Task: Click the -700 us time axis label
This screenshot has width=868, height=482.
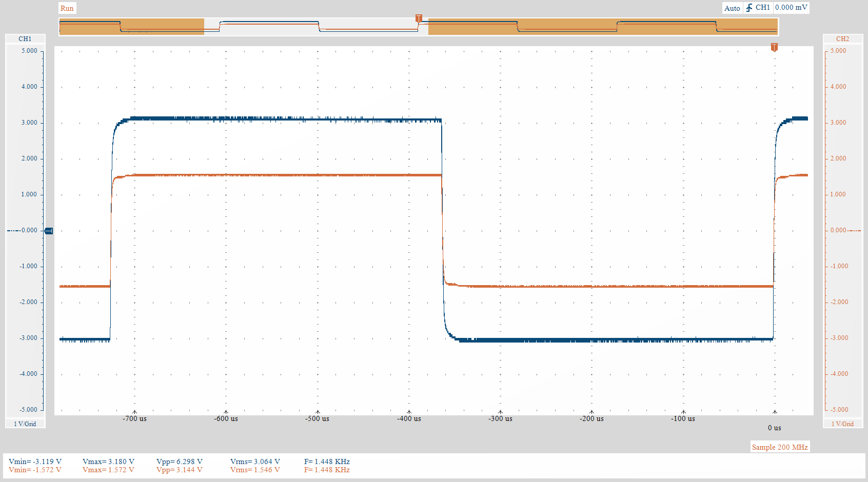Action: point(134,418)
